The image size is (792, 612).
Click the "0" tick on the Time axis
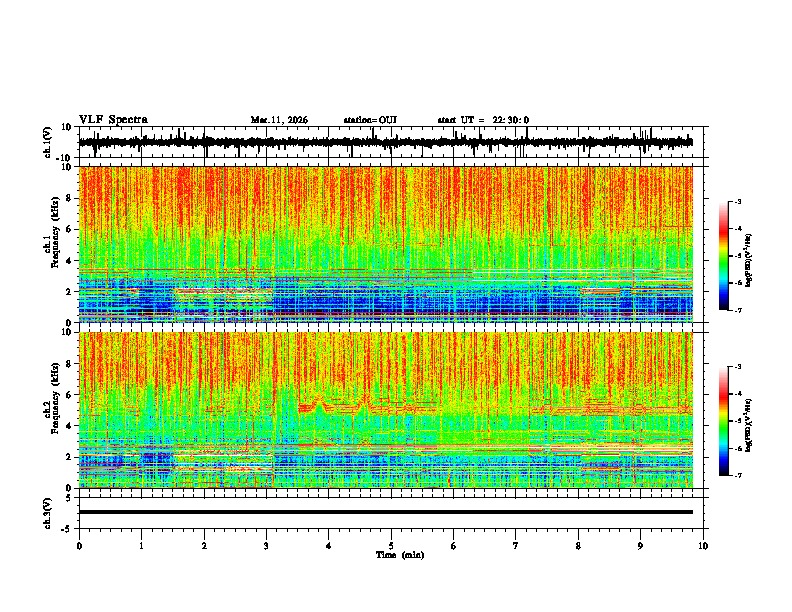(x=79, y=546)
